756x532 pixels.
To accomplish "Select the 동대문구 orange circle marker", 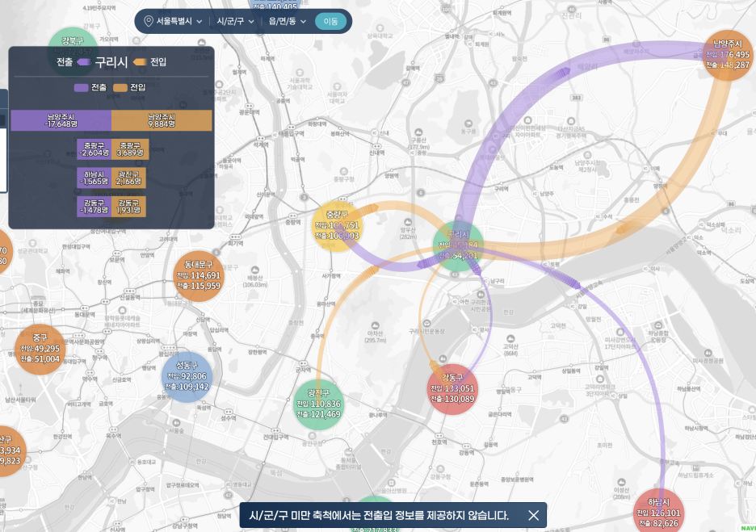I will (x=198, y=276).
